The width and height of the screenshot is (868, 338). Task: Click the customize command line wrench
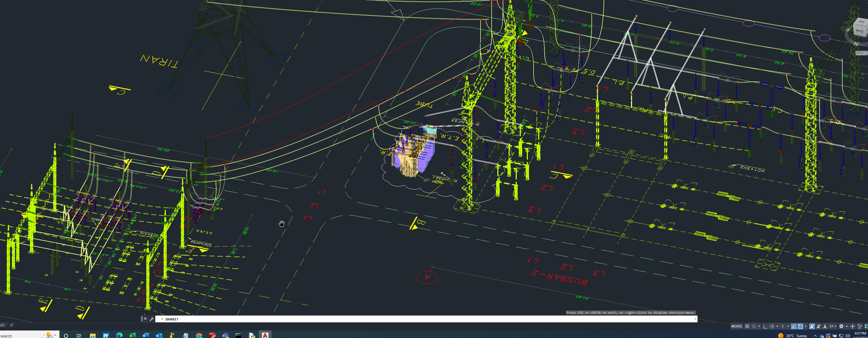pos(152,319)
